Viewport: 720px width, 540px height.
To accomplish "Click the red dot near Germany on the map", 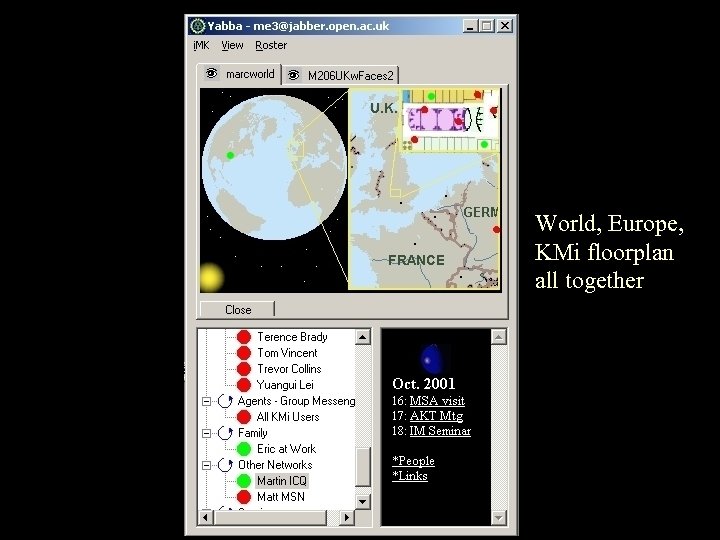I will [x=496, y=229].
